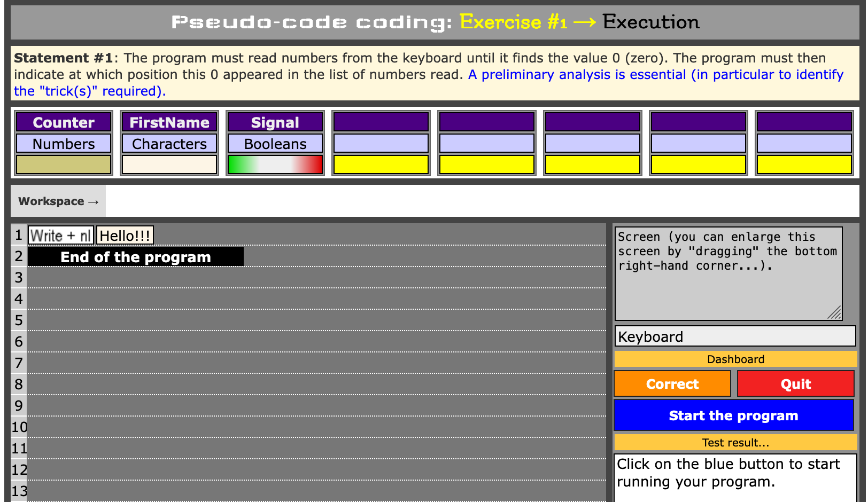868x502 pixels.
Task: Click the Counter variable value box
Action: (x=64, y=164)
